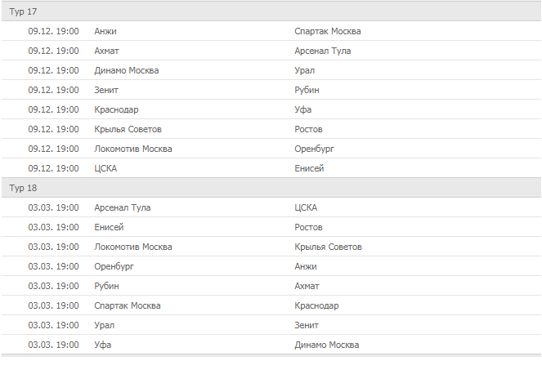Open Анжи in the match against Спартак Москва
542x392 pixels.
(105, 31)
